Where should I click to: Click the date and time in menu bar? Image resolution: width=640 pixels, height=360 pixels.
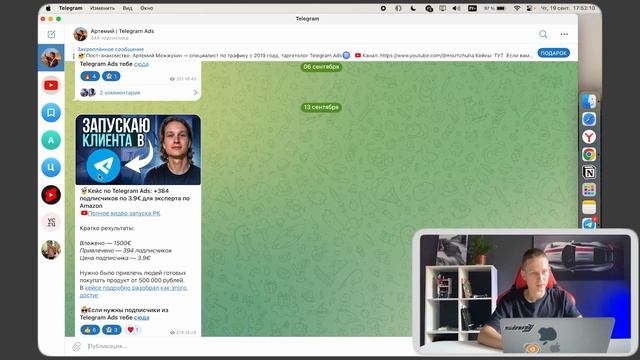568,8
